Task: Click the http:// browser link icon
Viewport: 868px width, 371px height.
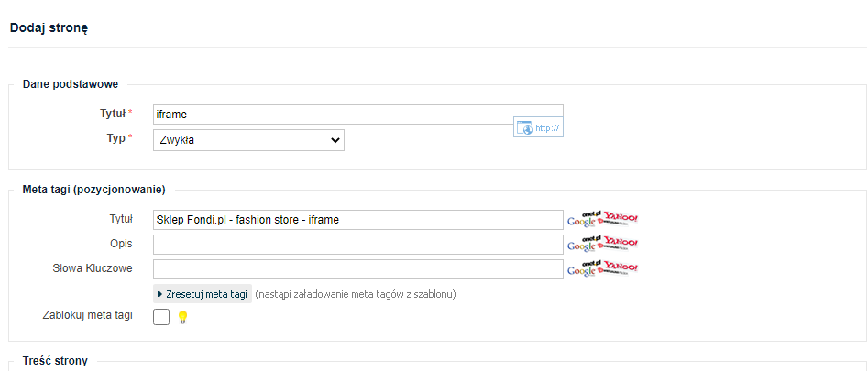Action: click(x=538, y=128)
